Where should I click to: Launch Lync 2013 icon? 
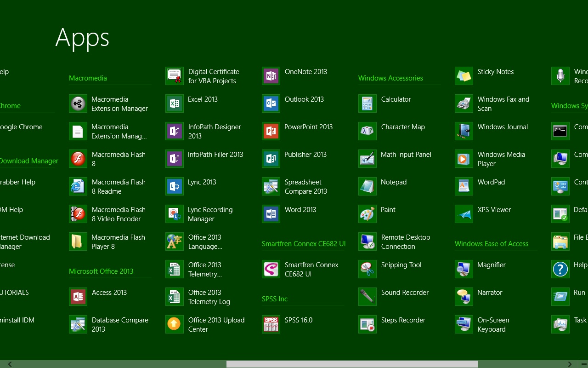click(x=175, y=186)
